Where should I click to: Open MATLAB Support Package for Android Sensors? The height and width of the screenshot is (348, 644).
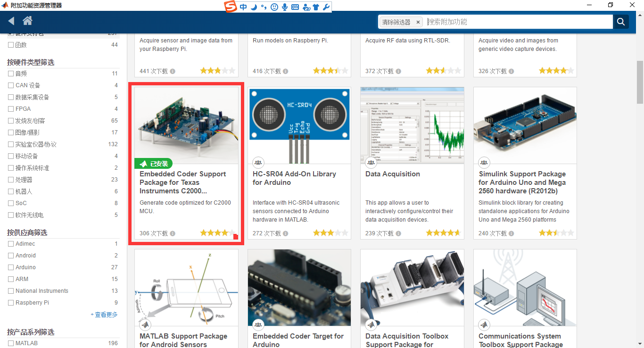coord(183,340)
